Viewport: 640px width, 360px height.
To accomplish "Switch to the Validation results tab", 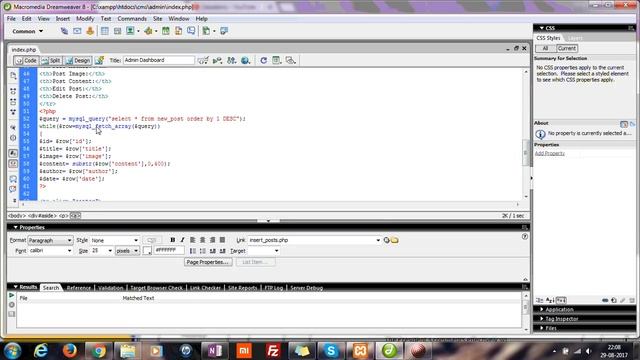I will (x=110, y=288).
